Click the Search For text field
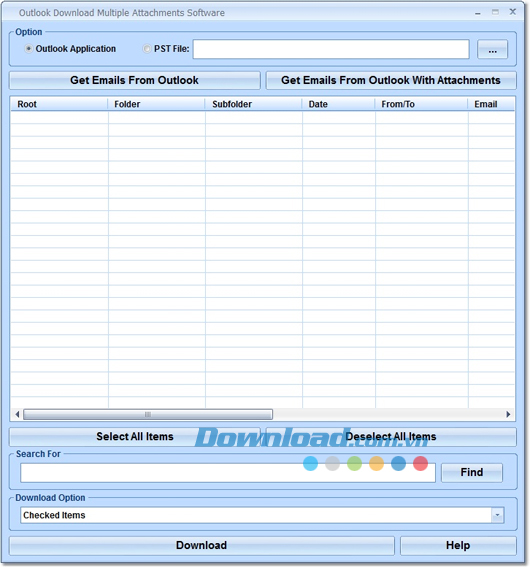Screen dimensions: 530x568 click(228, 473)
